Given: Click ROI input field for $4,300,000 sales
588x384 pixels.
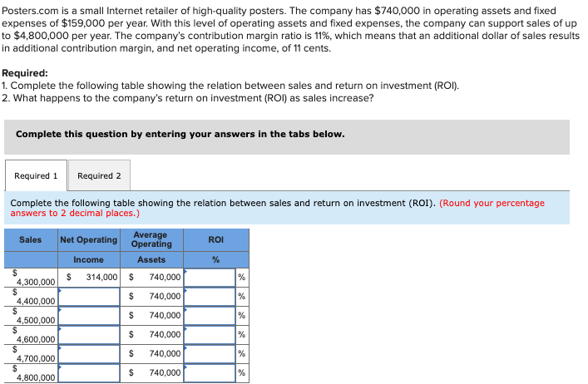Looking at the screenshot, I should (210, 278).
